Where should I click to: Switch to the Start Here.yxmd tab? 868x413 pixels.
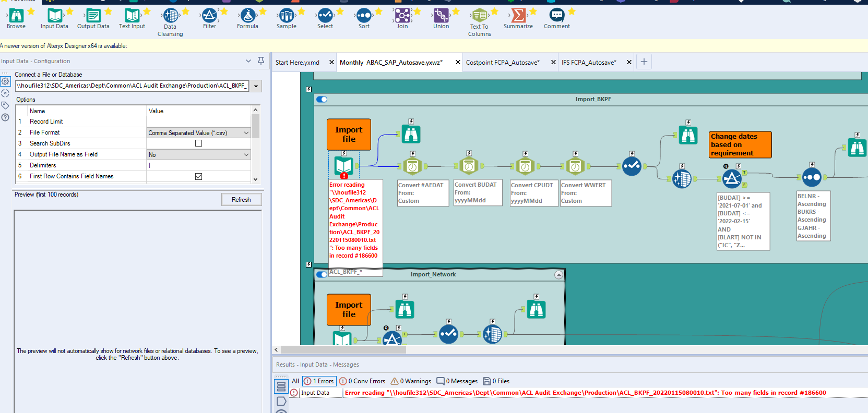(x=298, y=63)
